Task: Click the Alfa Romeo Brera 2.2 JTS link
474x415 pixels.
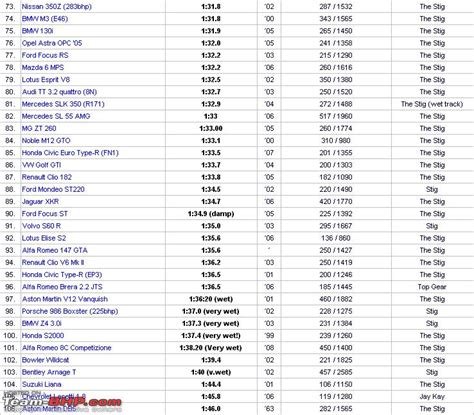Action: pyautogui.click(x=62, y=287)
